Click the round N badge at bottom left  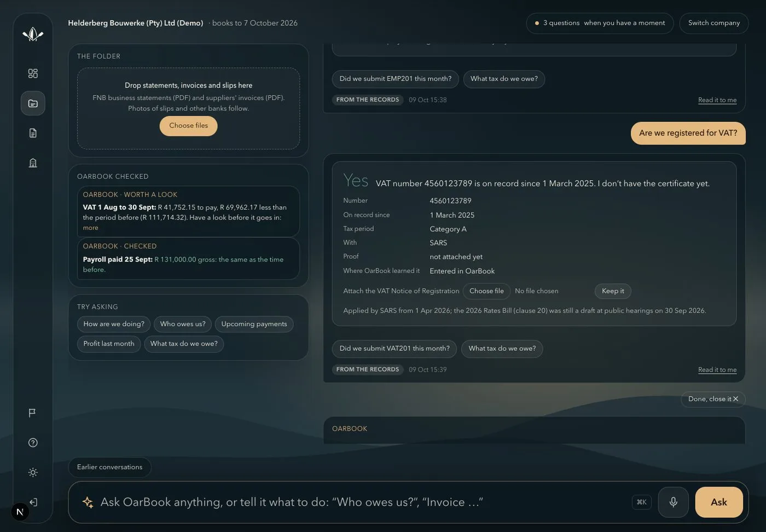click(x=20, y=512)
